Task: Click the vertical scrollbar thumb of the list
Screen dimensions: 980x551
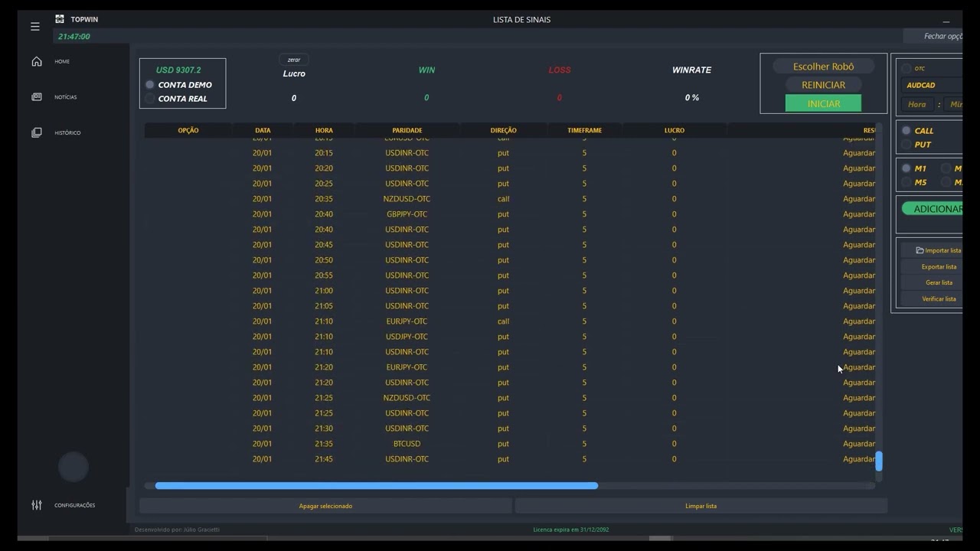Action: [x=879, y=461]
